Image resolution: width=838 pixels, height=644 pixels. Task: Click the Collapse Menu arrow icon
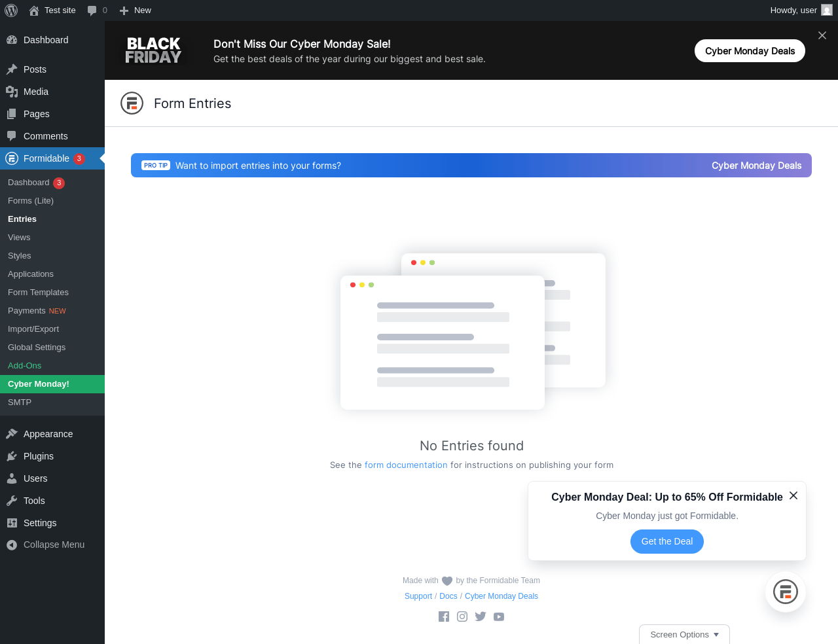(12, 545)
